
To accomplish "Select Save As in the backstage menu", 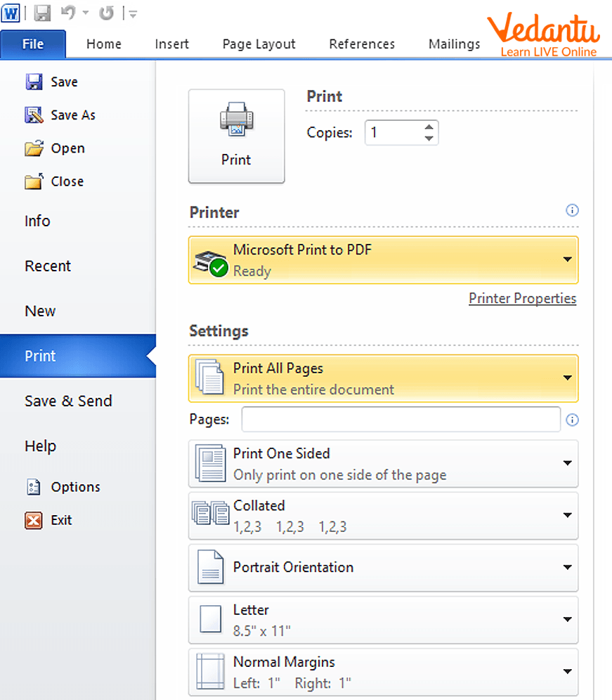I will point(72,115).
